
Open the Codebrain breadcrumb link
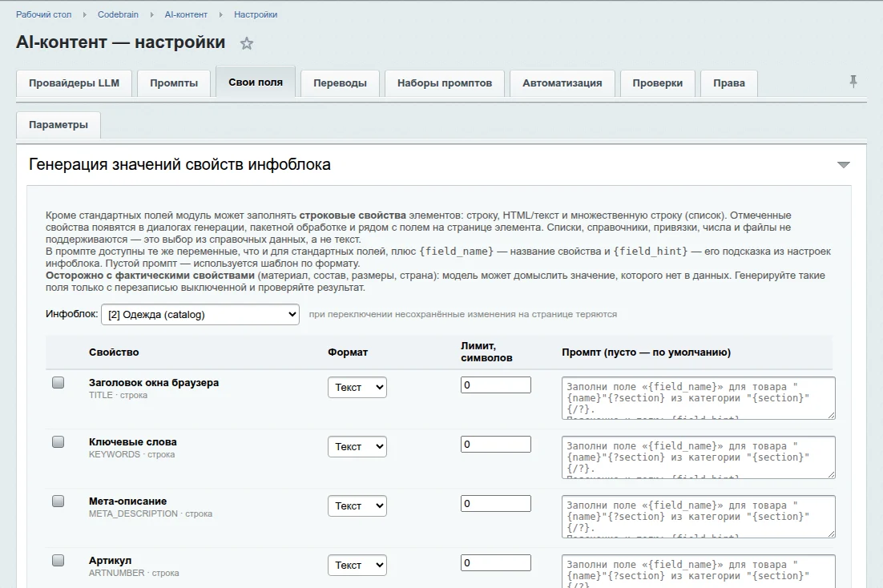coord(118,14)
